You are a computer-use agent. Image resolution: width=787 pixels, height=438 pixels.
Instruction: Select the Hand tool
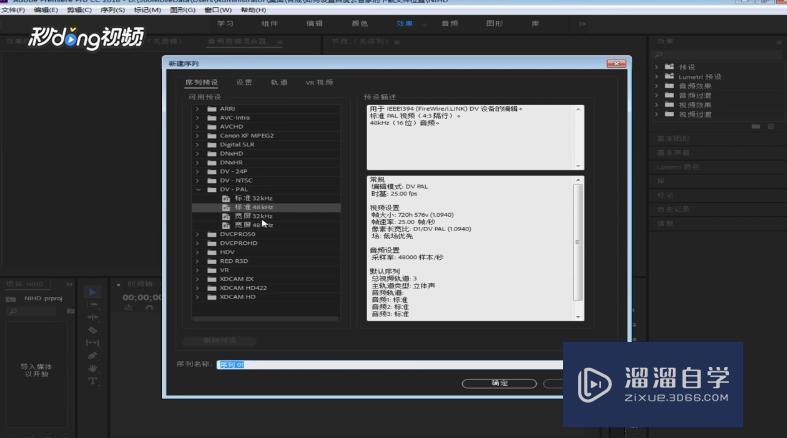(92, 368)
